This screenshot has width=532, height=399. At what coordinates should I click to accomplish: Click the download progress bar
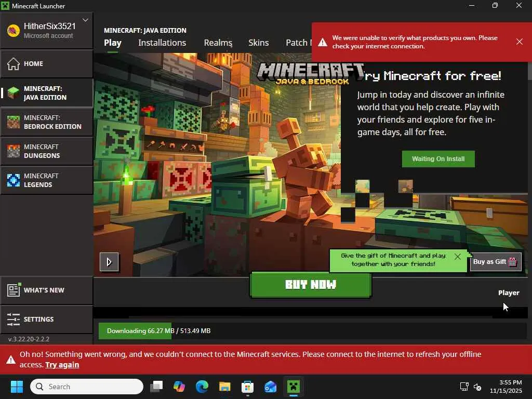(x=312, y=331)
